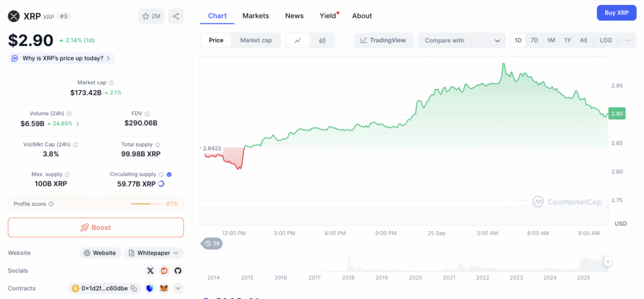Image resolution: width=644 pixels, height=299 pixels.
Task: Open the GitHub social link
Action: pos(178,271)
